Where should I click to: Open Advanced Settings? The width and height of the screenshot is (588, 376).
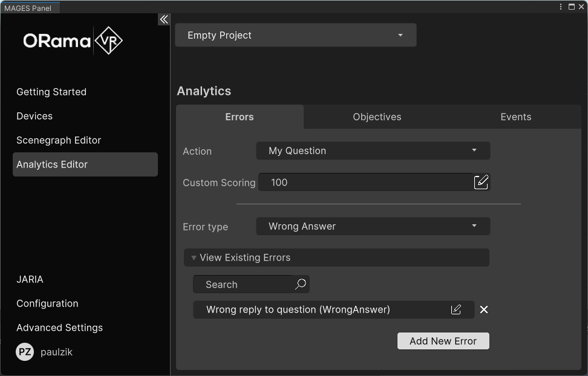pyautogui.click(x=59, y=328)
